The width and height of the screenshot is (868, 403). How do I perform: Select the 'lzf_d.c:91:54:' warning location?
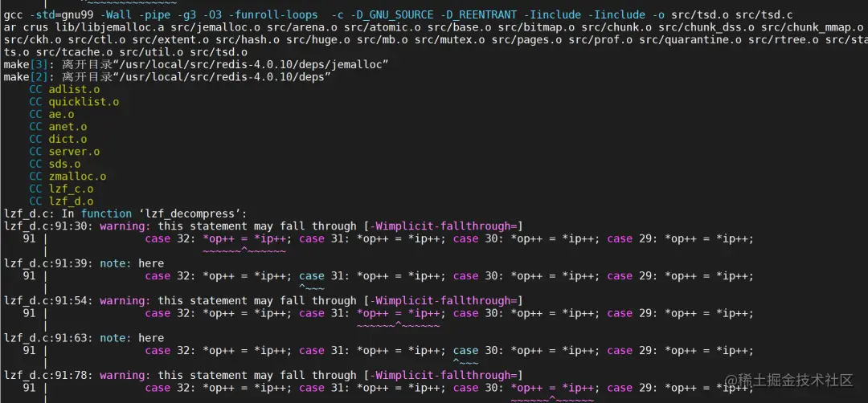[48, 301]
